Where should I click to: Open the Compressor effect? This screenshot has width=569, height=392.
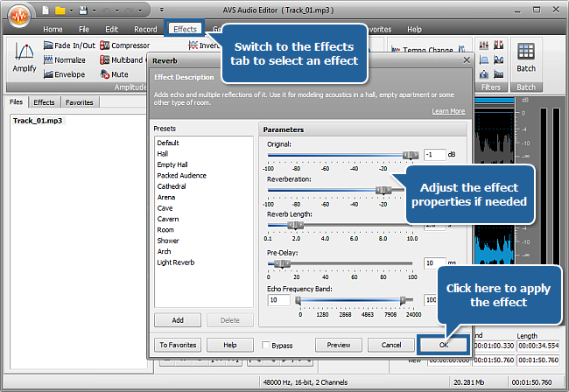coord(125,45)
